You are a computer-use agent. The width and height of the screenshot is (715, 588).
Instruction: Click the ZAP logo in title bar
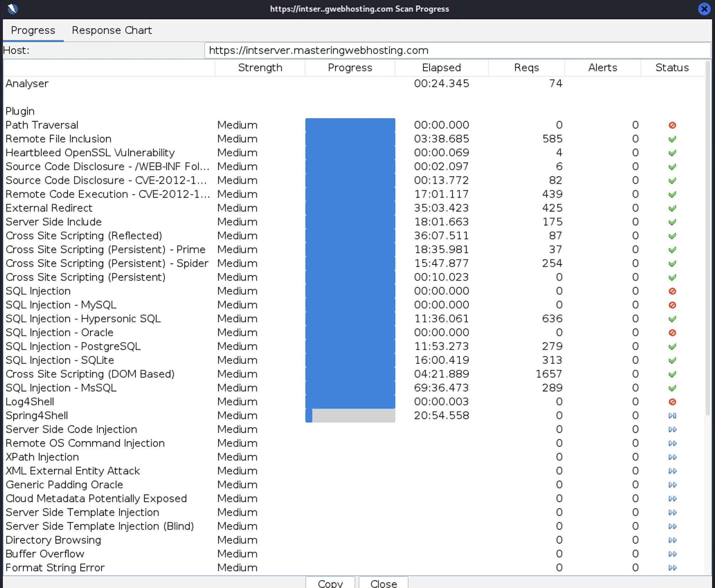click(12, 9)
